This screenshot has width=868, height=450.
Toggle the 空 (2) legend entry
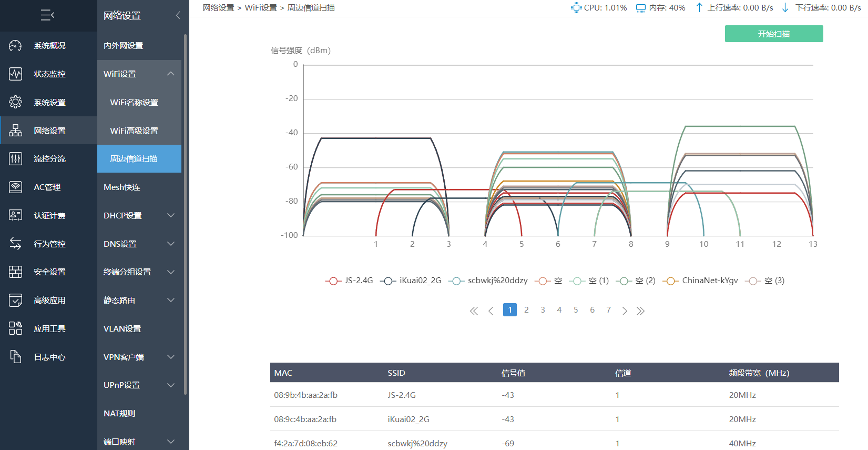click(636, 281)
